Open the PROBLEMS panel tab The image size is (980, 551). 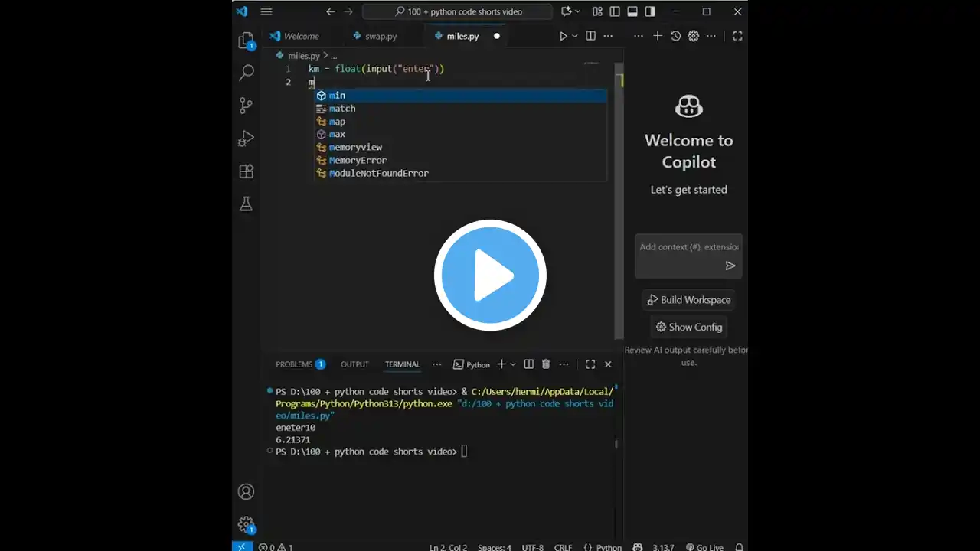pos(300,364)
